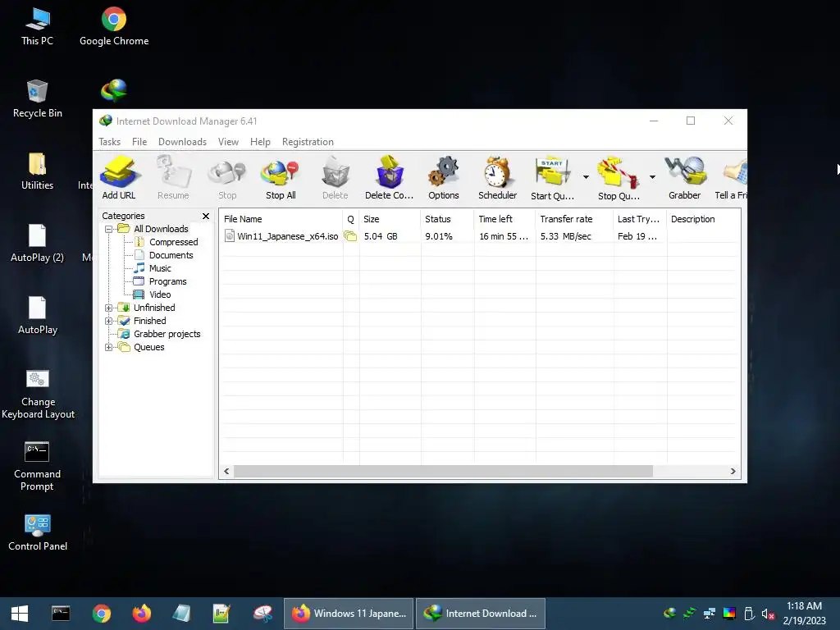Open Start Queue dropdown arrow
The height and width of the screenshot is (630, 840).
586,177
